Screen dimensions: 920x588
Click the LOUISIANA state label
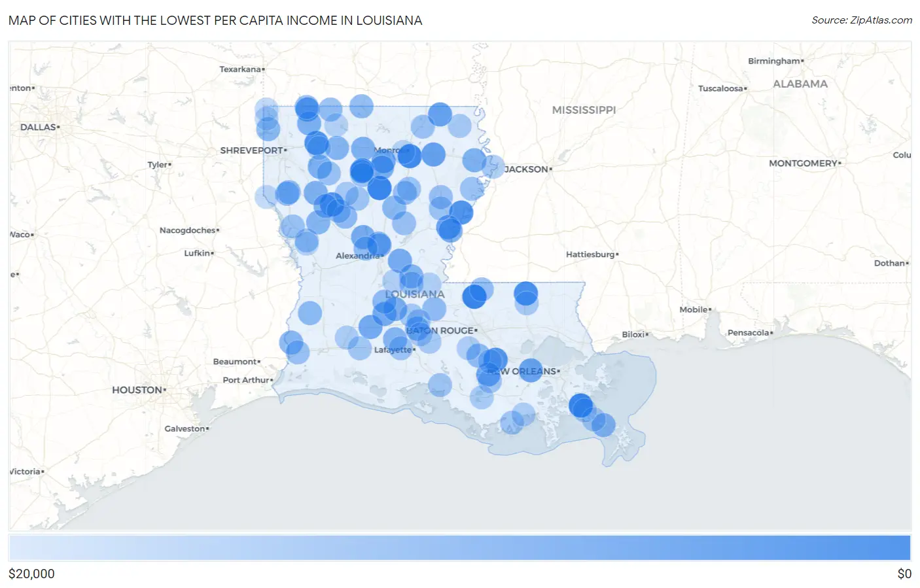click(x=415, y=294)
